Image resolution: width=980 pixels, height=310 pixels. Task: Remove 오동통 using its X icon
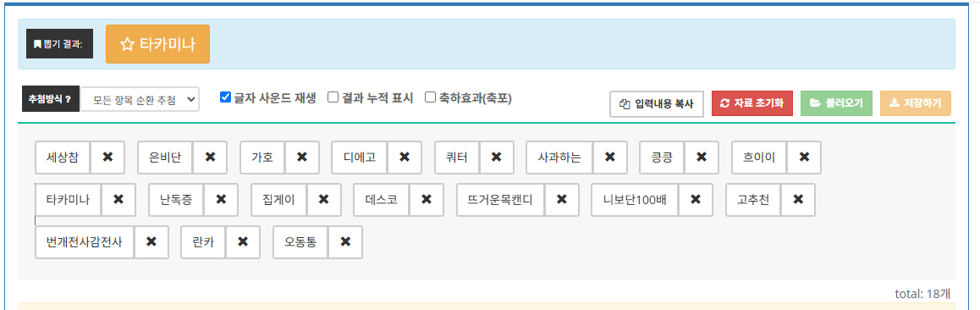pos(345,242)
